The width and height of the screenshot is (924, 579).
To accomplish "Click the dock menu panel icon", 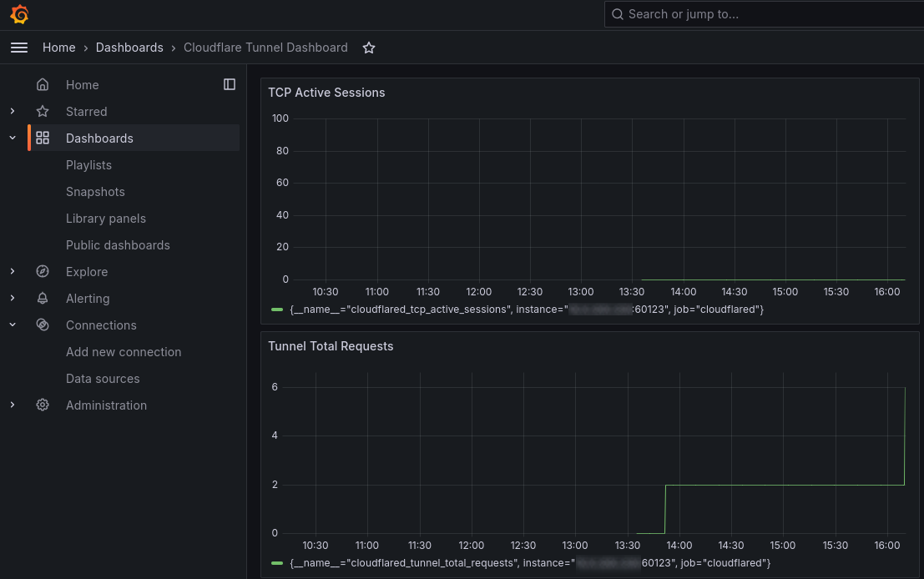I will 230,84.
